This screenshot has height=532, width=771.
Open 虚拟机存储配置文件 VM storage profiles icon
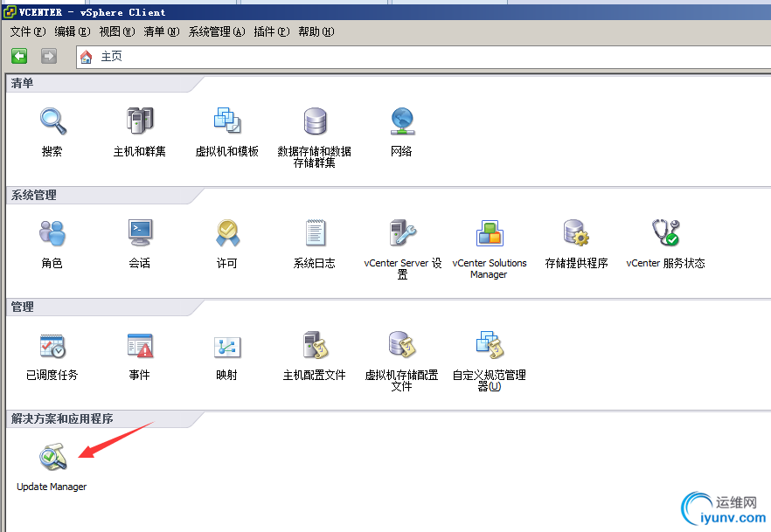(x=402, y=344)
